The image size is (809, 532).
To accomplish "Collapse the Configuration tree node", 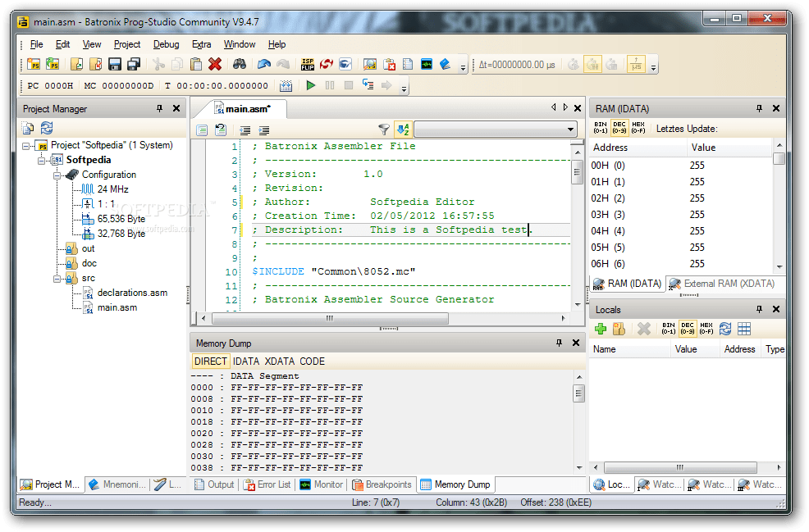I will tap(57, 175).
